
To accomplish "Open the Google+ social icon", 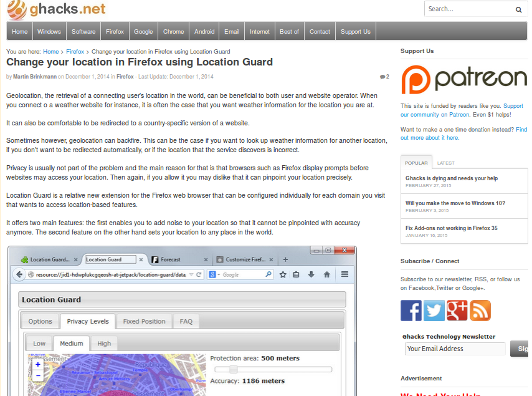I will coord(457,311).
